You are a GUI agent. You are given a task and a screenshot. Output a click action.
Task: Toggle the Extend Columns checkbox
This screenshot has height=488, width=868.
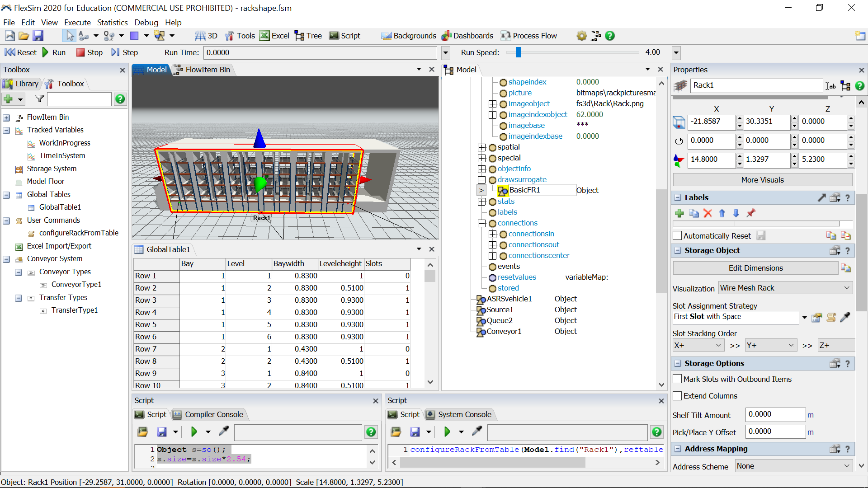pyautogui.click(x=677, y=396)
